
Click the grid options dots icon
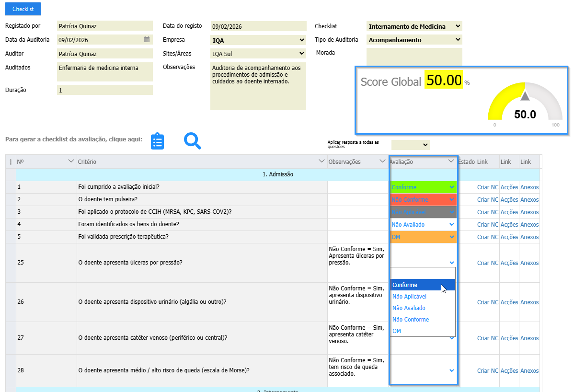pyautogui.click(x=11, y=162)
